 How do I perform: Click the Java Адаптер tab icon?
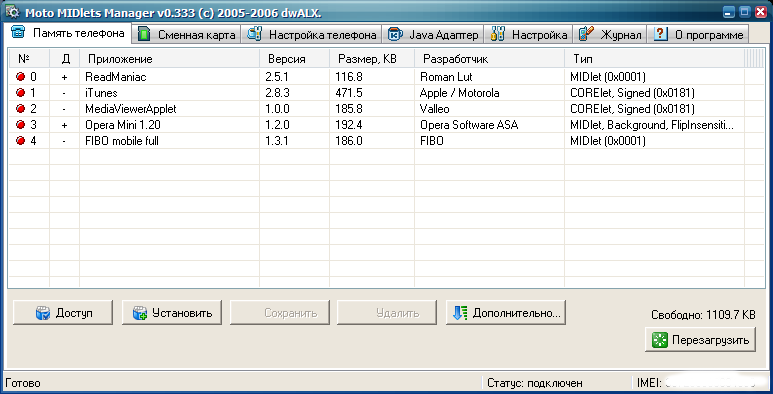tap(395, 35)
